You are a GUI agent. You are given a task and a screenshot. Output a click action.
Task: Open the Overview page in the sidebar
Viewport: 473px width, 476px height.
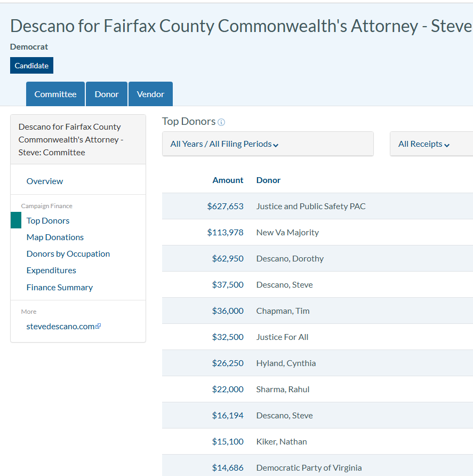pos(44,181)
